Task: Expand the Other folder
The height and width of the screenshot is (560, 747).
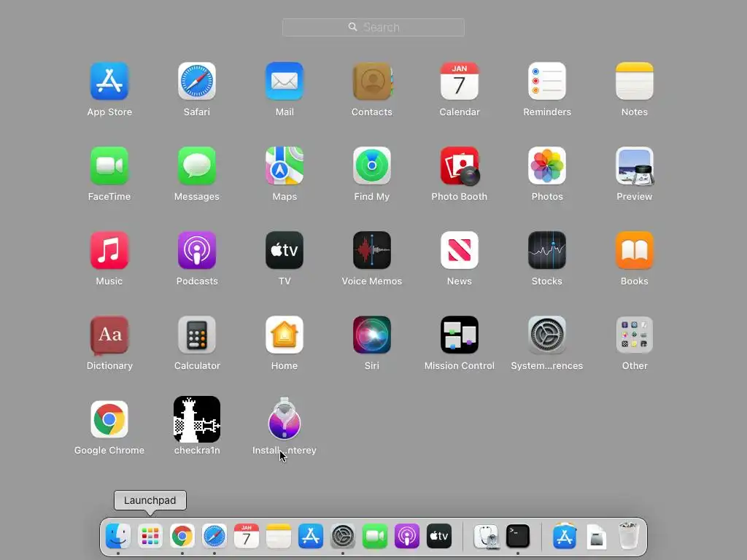Action: pyautogui.click(x=635, y=335)
